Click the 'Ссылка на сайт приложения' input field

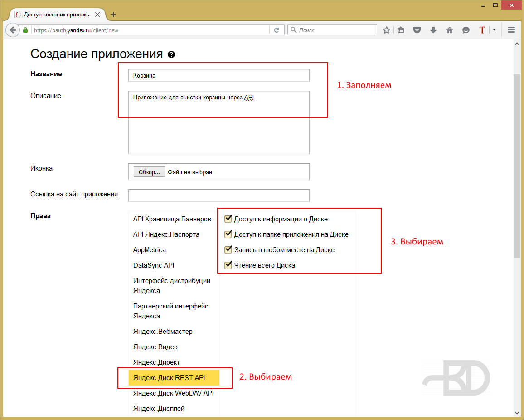point(219,195)
